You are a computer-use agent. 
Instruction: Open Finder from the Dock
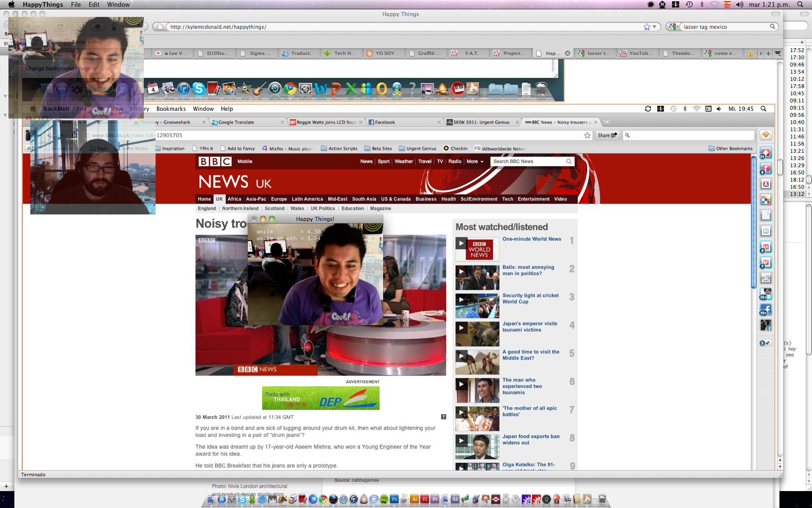(x=211, y=499)
